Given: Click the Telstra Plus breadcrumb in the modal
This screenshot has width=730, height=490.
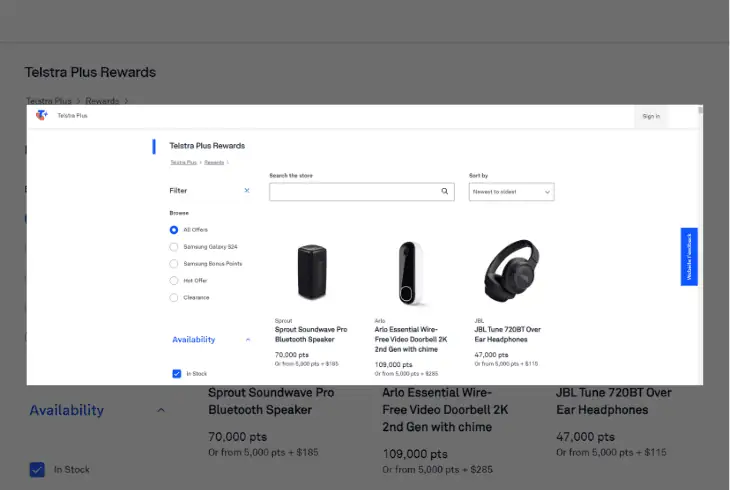Looking at the screenshot, I should 183,163.
